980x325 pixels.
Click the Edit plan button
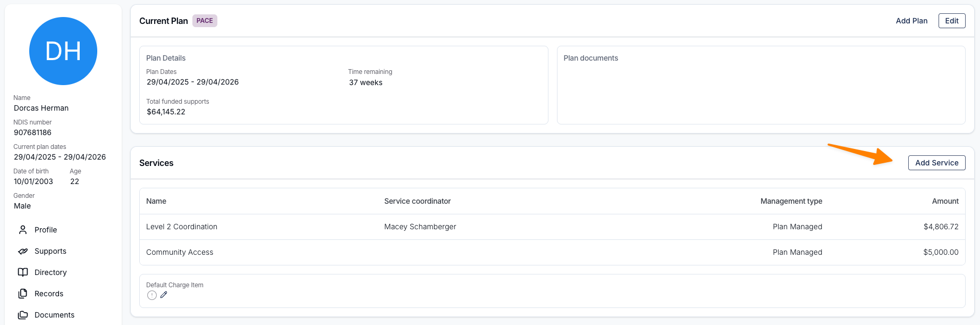click(952, 21)
